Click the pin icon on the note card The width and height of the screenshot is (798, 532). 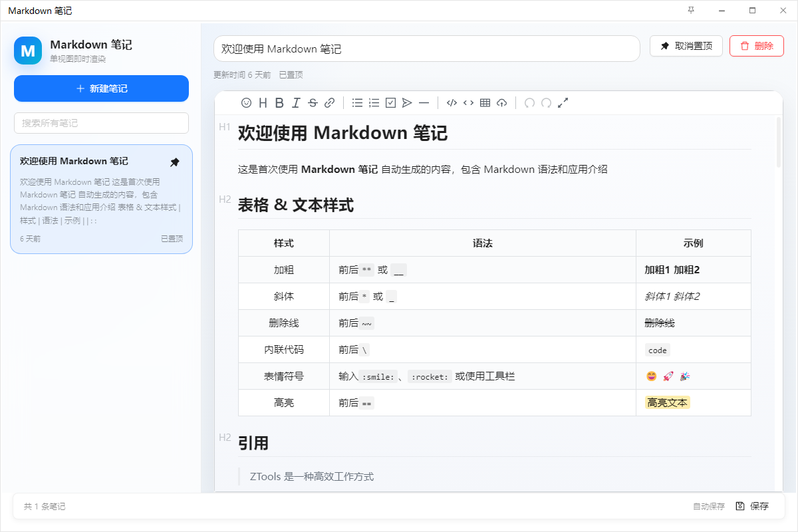coord(175,162)
